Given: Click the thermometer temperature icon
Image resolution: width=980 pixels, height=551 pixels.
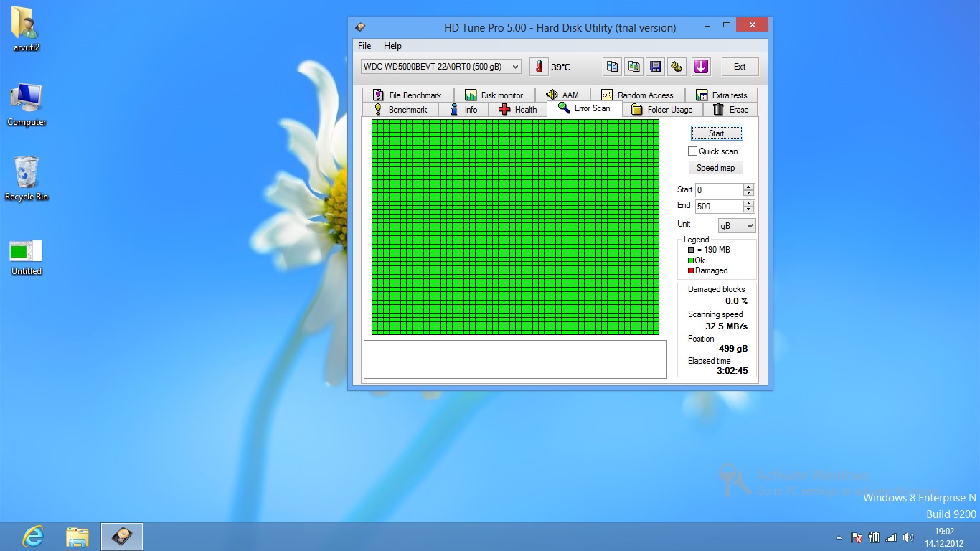Looking at the screenshot, I should point(539,67).
